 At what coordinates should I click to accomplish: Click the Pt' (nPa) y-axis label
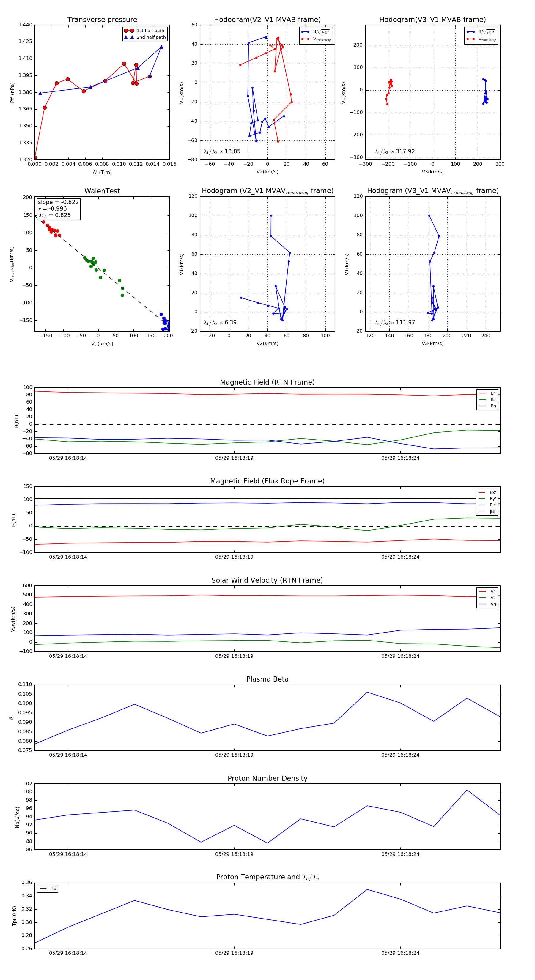12,92
